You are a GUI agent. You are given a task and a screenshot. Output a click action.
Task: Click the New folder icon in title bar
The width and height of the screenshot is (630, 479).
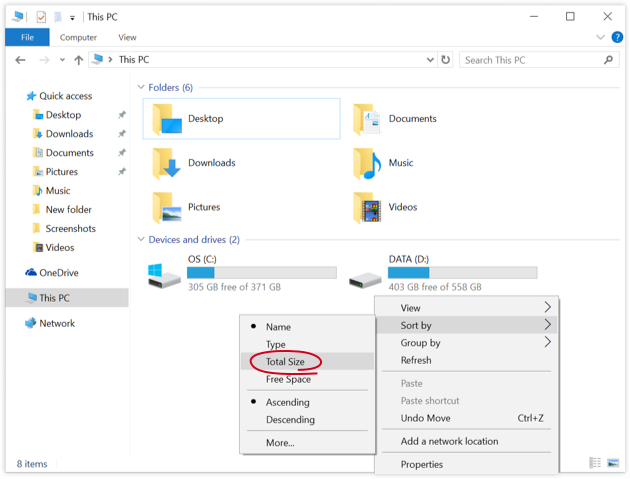(x=58, y=17)
